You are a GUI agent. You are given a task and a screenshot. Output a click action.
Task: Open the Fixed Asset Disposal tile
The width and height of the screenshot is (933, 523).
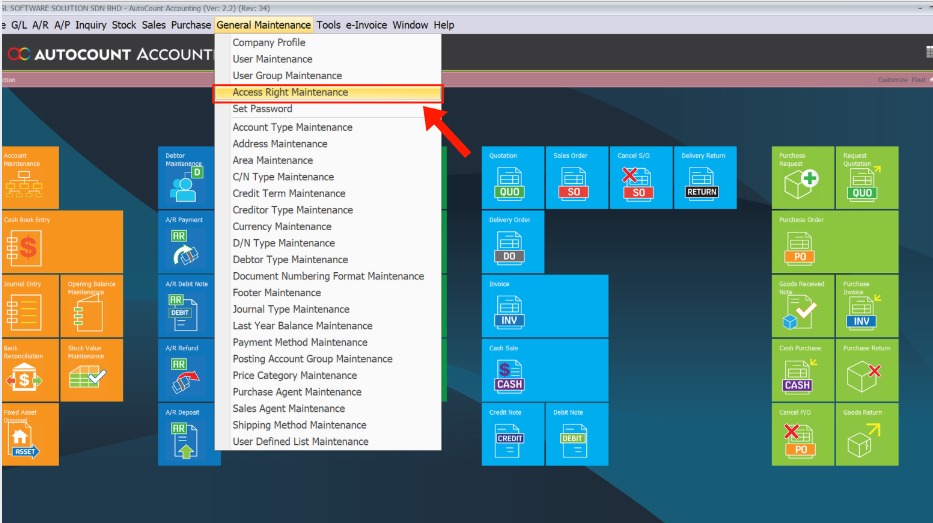point(30,434)
